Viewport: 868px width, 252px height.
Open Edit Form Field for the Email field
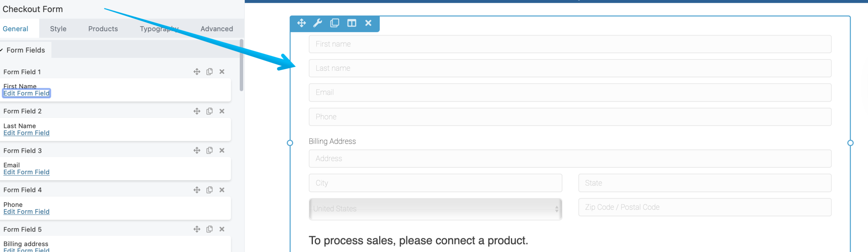tap(26, 172)
